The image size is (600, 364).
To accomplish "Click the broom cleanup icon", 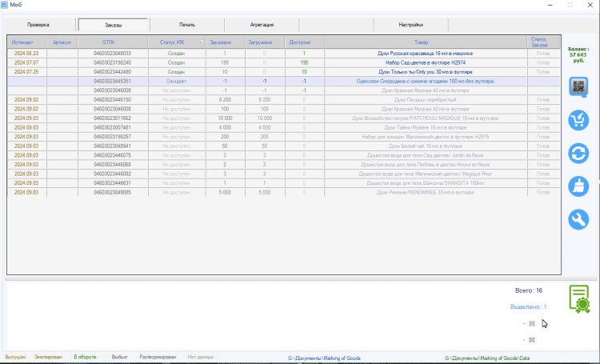I will [578, 186].
